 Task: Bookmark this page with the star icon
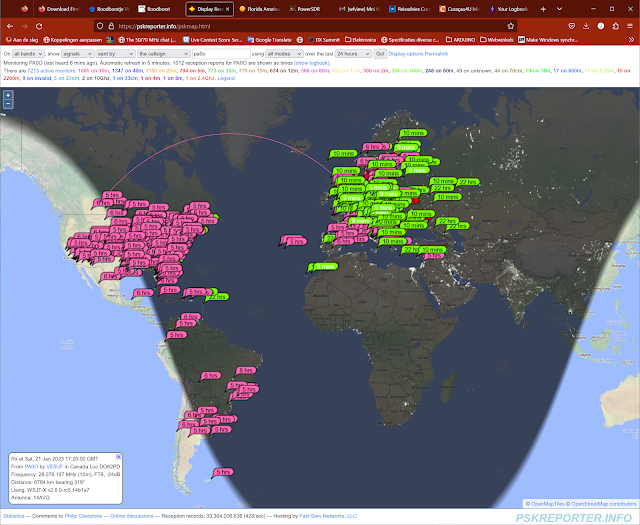(510, 26)
